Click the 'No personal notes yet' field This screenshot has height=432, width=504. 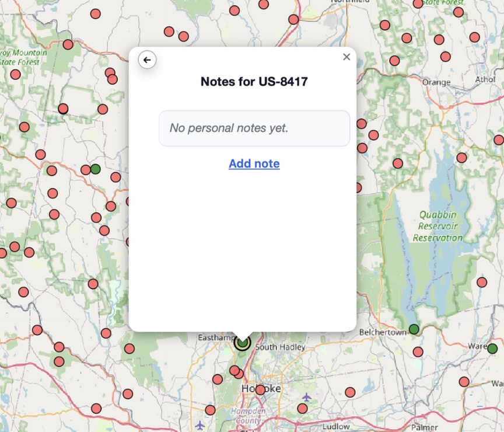[254, 128]
